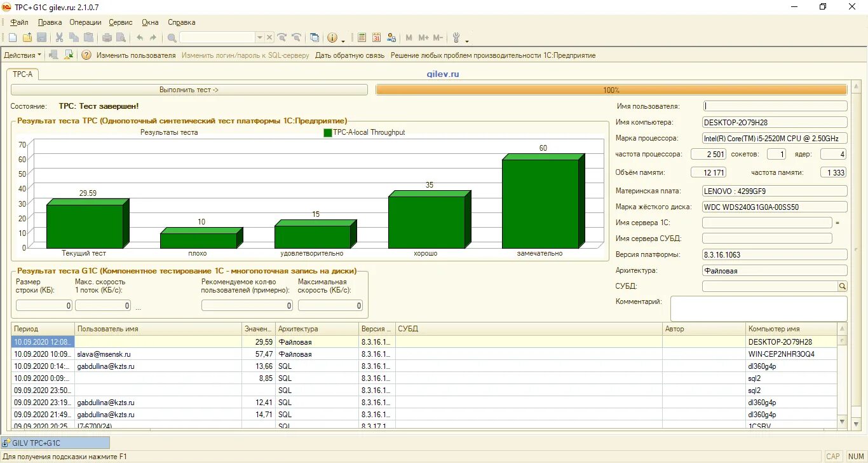This screenshot has height=463, width=868.
Task: Select the TPC-A tab
Action: (23, 74)
